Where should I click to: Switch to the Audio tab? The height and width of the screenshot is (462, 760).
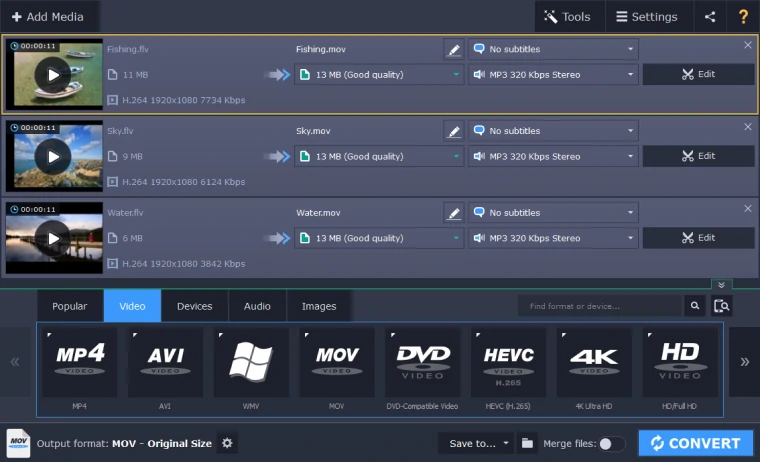pos(257,306)
